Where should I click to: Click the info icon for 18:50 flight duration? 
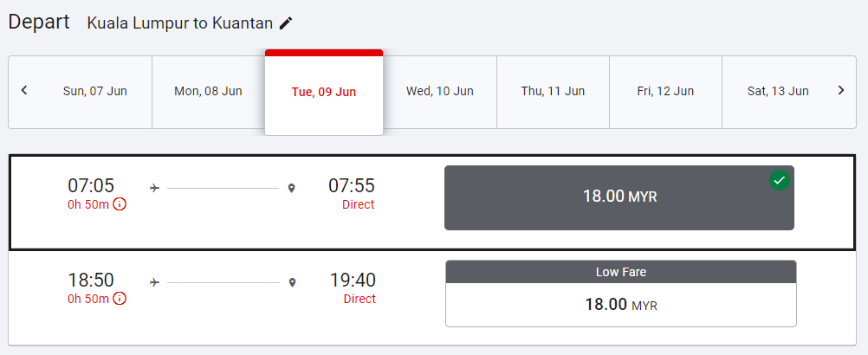tap(120, 299)
